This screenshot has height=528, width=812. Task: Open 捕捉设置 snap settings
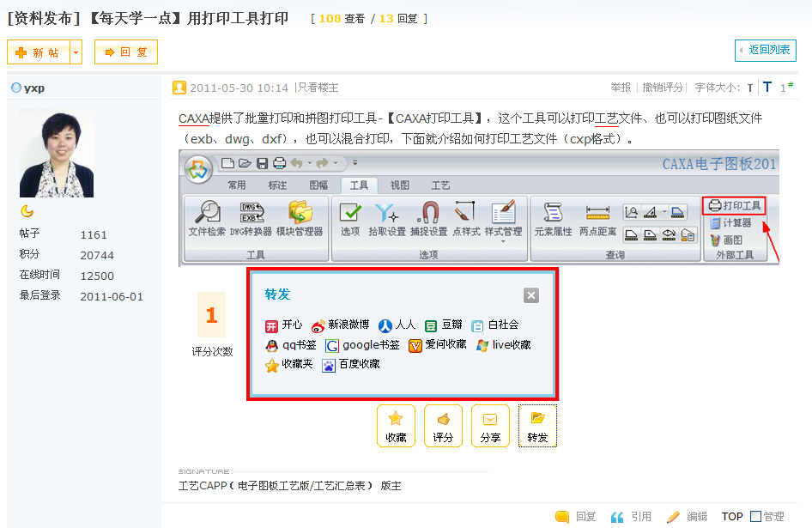coord(429,218)
